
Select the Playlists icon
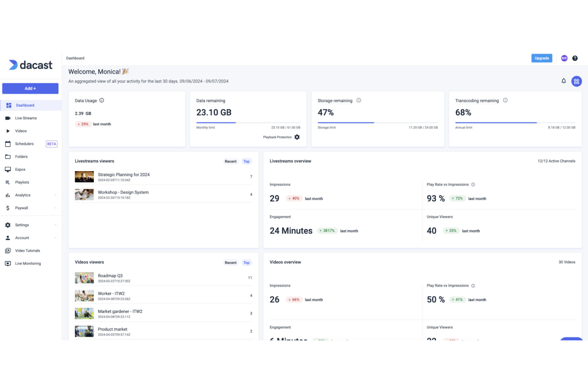pyautogui.click(x=8, y=182)
